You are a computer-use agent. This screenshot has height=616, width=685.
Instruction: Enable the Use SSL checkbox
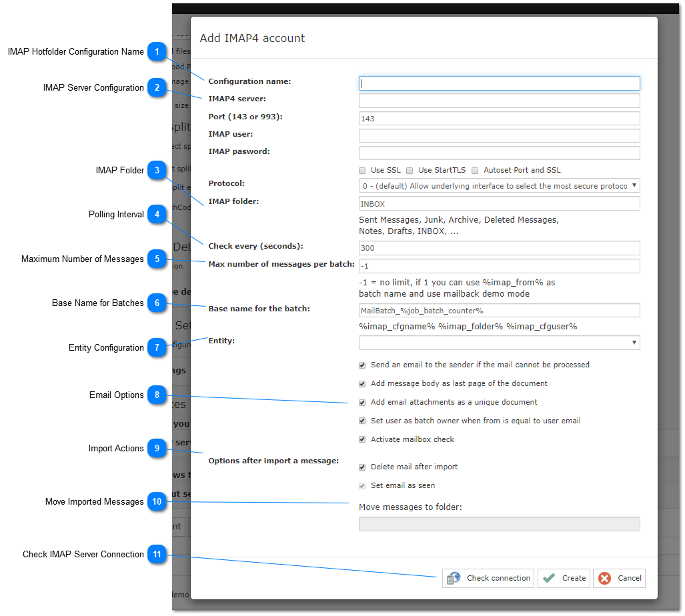point(362,171)
